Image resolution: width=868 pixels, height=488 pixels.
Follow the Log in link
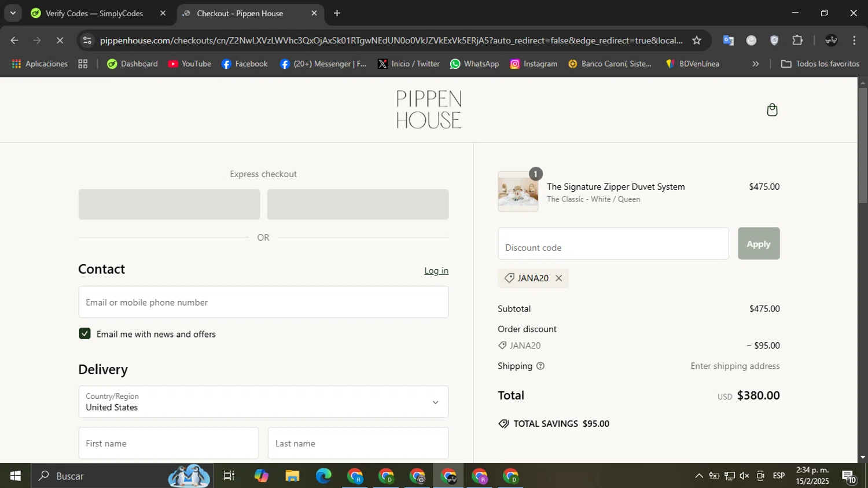pyautogui.click(x=436, y=271)
